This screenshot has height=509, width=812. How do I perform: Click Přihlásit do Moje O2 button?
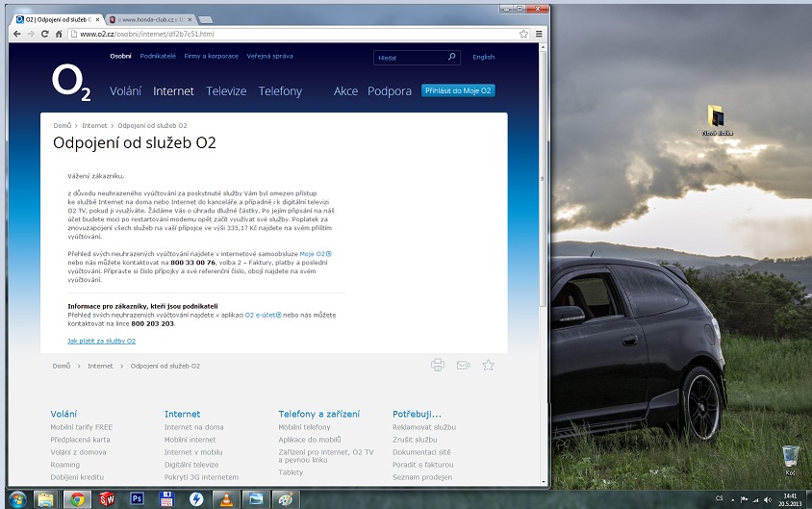click(458, 91)
